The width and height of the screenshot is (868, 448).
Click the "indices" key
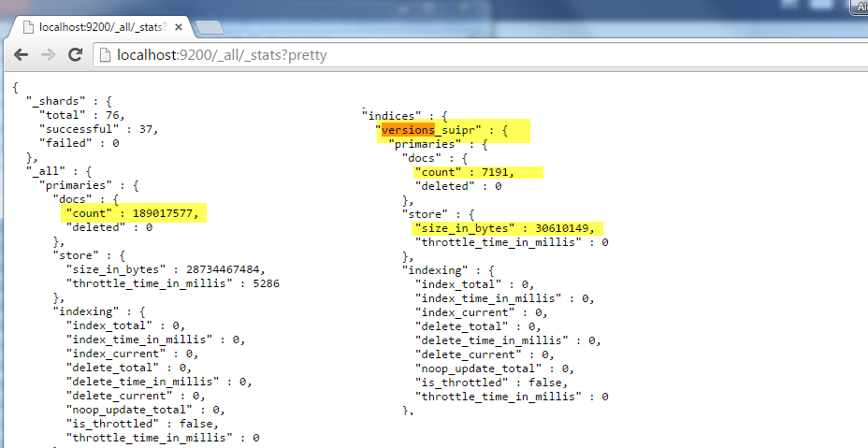pos(392,116)
